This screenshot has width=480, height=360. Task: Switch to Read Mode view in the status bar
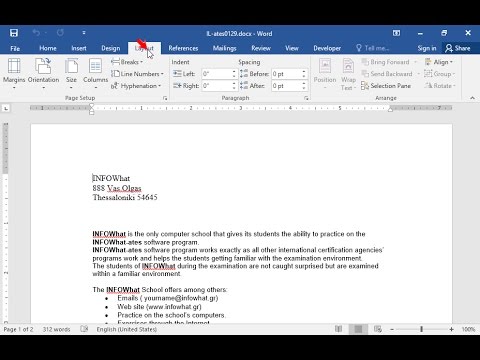338,329
